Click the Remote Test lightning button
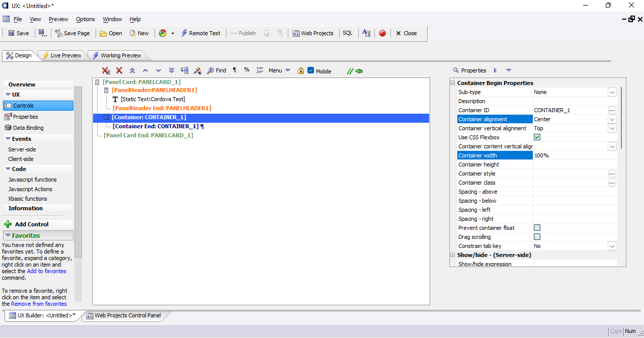Image resolution: width=644 pixels, height=338 pixels. pos(200,33)
